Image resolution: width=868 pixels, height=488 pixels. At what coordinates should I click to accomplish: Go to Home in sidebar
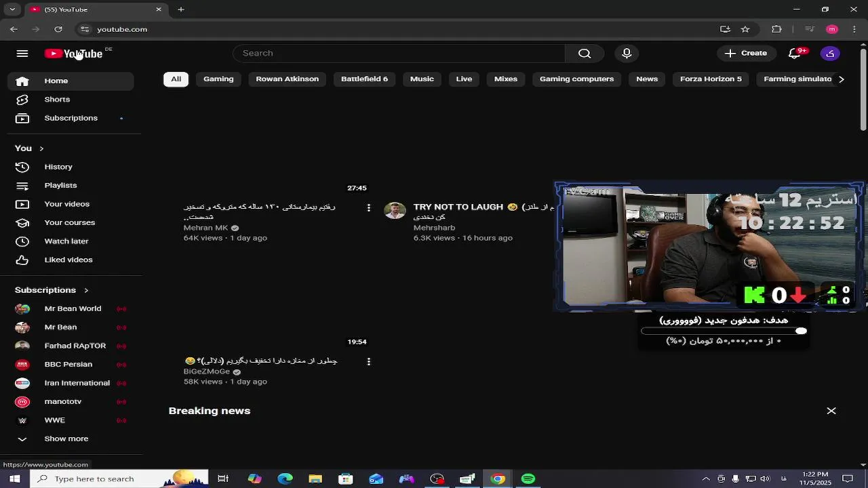[x=71, y=81]
